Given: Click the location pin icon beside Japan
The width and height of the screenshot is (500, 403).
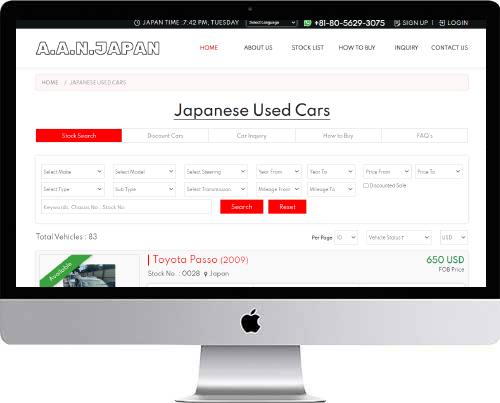Looking at the screenshot, I should [206, 274].
